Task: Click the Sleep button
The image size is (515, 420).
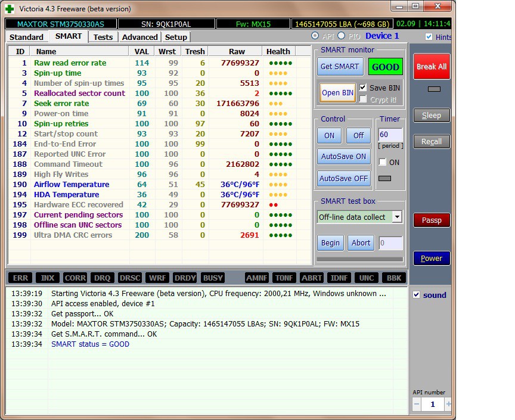Action: point(431,116)
